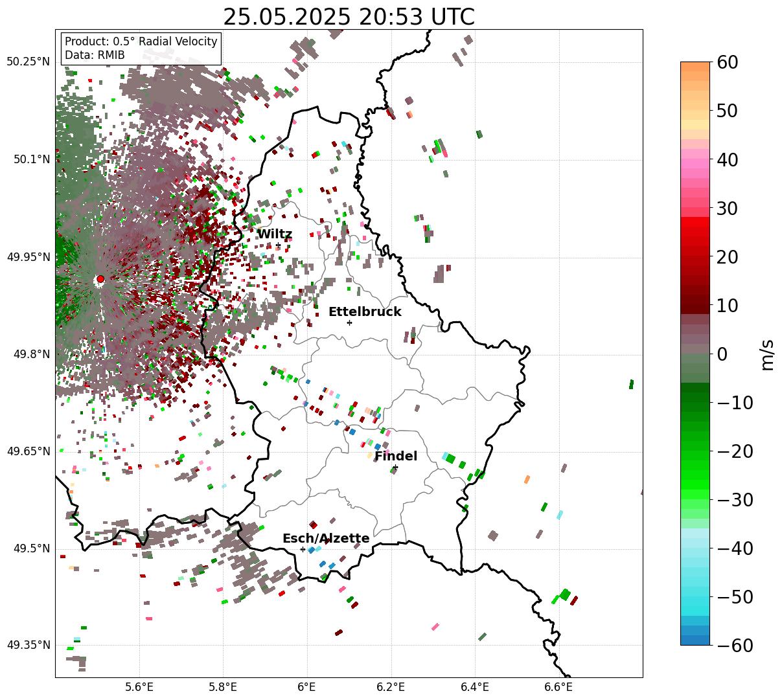The image size is (782, 700).
Task: Click the 49.5°N latitude tick label
Action: click(31, 548)
